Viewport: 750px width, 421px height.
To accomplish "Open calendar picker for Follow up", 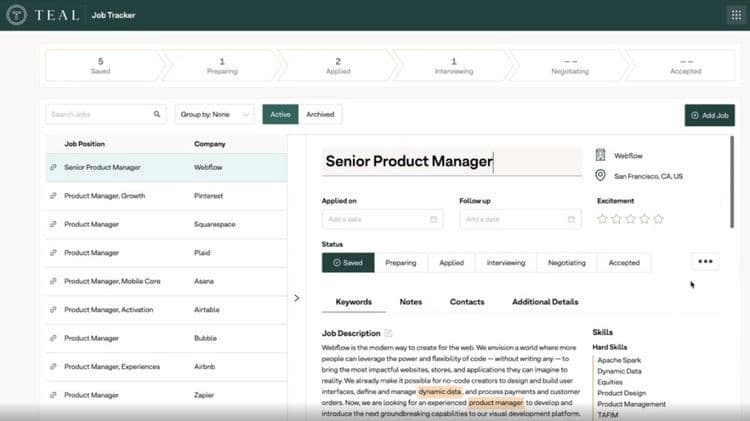I will [571, 219].
